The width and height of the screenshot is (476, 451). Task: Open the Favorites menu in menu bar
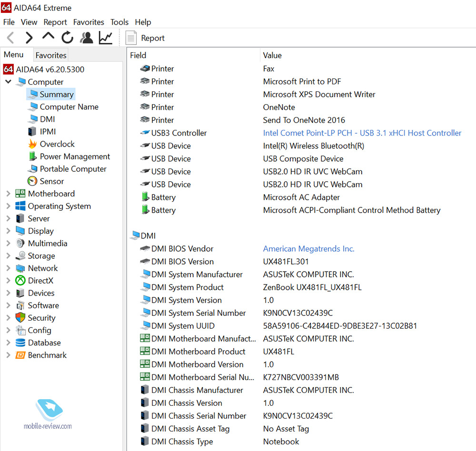coord(89,22)
